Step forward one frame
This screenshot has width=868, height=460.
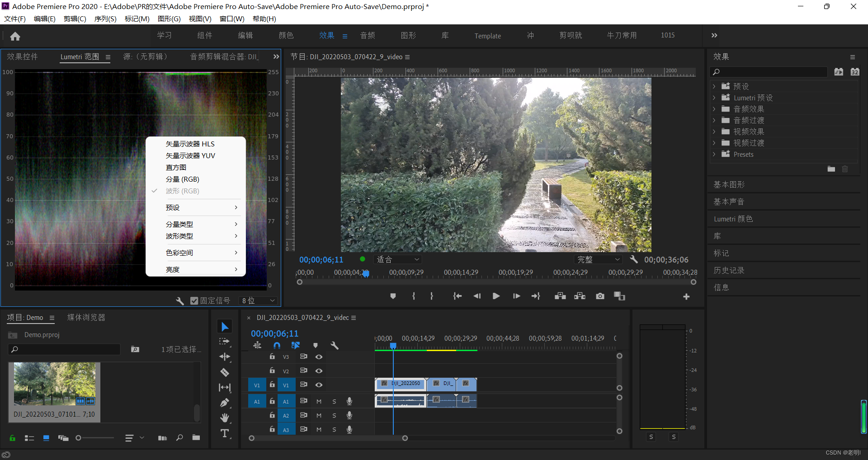pos(516,296)
